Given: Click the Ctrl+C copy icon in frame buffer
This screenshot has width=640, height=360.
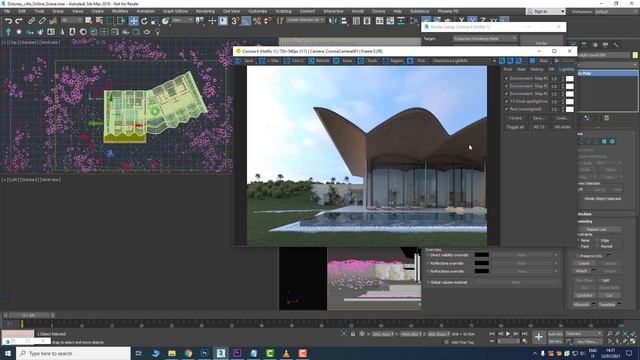Looking at the screenshot, I should point(287,61).
